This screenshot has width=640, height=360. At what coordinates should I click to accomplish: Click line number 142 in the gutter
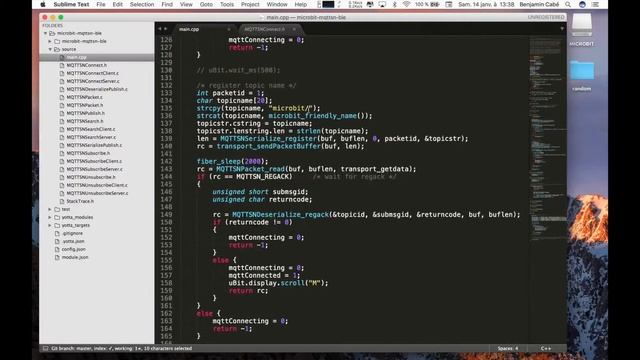click(166, 161)
